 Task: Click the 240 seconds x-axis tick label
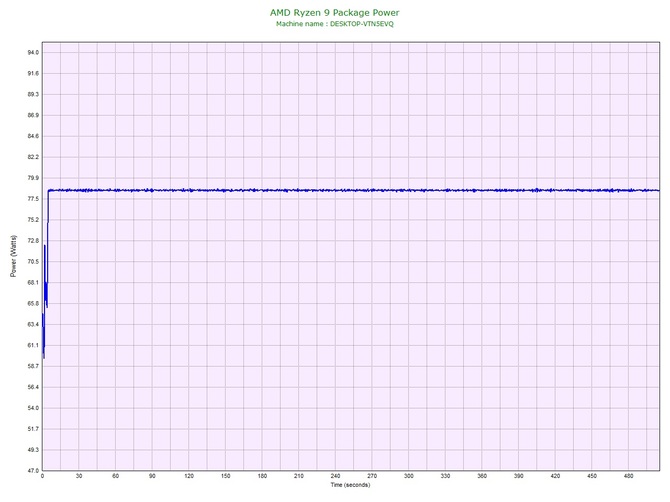pyautogui.click(x=335, y=476)
